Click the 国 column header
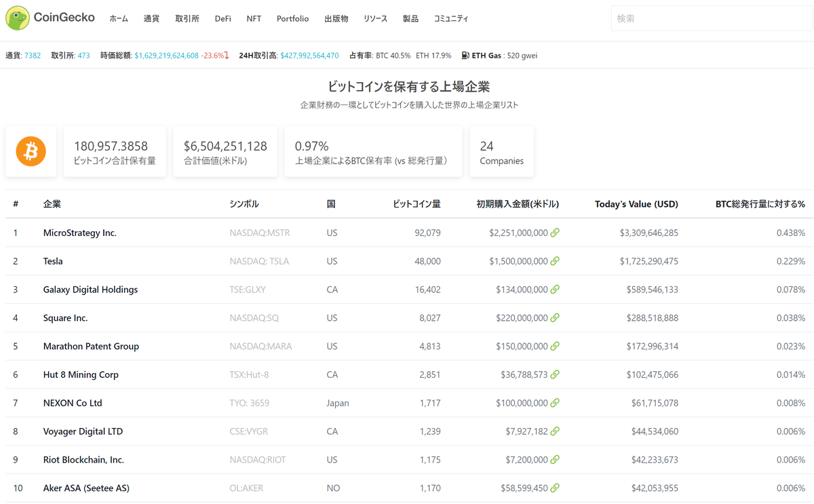This screenshot has width=814, height=504. [331, 204]
